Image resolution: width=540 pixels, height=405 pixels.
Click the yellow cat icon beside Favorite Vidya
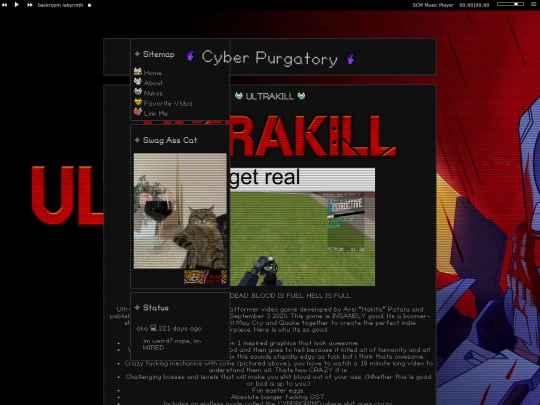[x=138, y=102]
